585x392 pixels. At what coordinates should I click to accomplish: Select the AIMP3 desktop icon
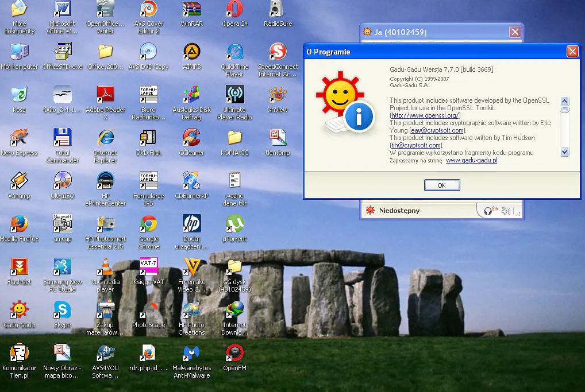point(192,57)
